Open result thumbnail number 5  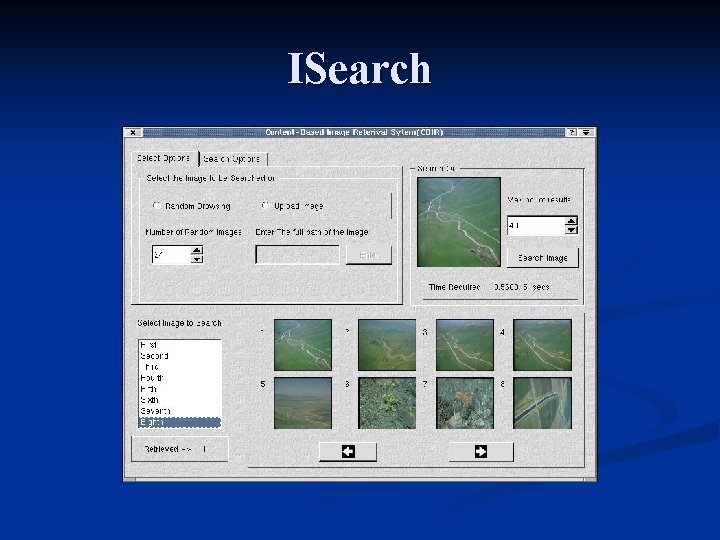tap(303, 403)
